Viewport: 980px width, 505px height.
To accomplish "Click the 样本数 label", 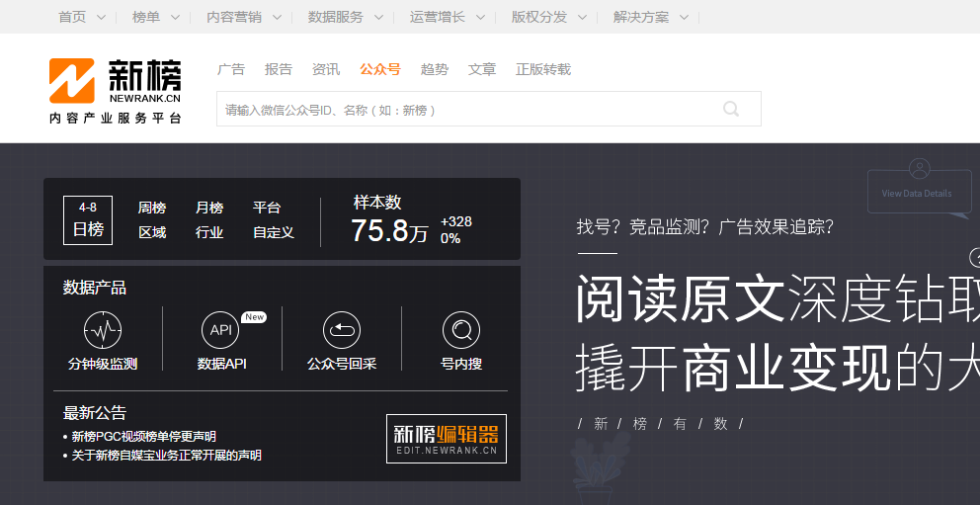I will point(376,203).
